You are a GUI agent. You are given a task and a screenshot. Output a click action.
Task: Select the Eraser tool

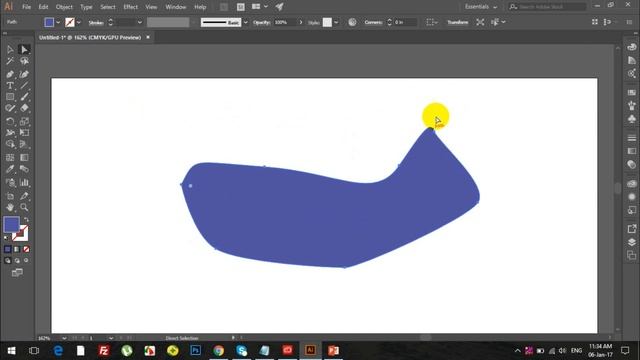coord(24,109)
